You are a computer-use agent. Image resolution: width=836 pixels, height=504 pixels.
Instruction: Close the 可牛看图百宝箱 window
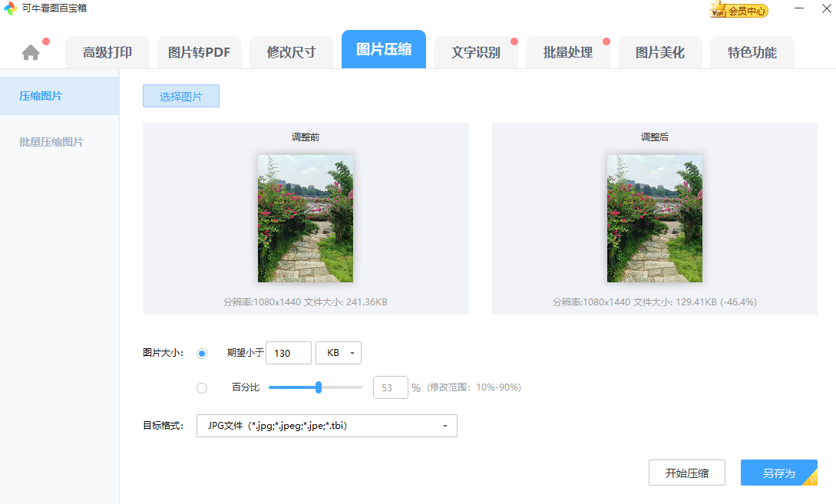[x=826, y=8]
